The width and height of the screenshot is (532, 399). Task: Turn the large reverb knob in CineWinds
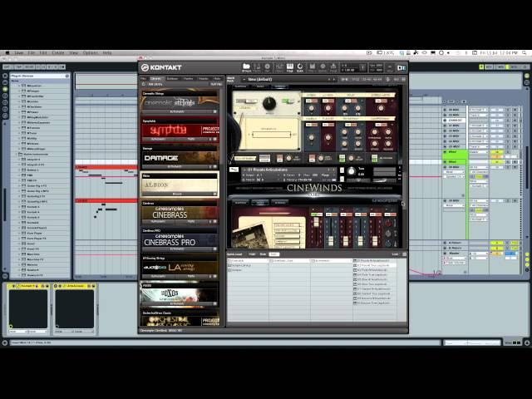268,104
